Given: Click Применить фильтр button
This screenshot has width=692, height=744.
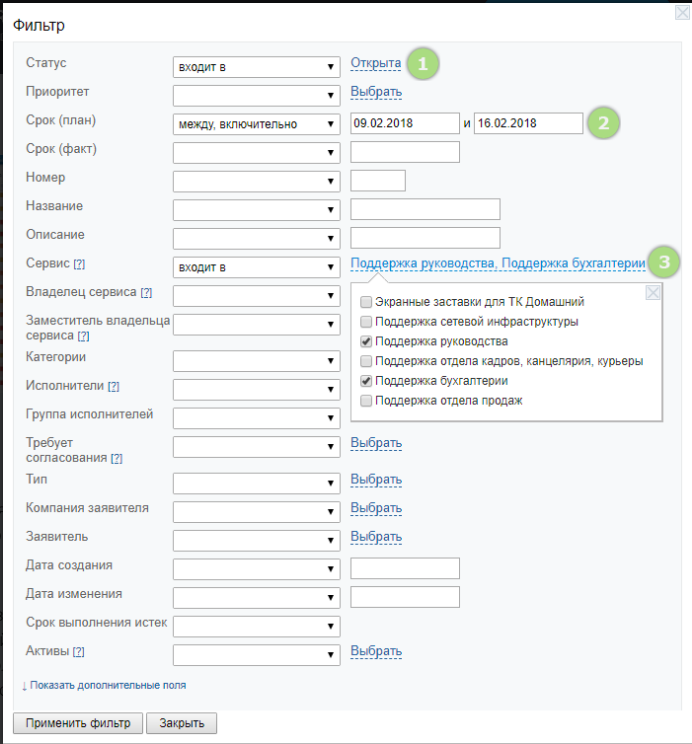Looking at the screenshot, I should (x=78, y=723).
